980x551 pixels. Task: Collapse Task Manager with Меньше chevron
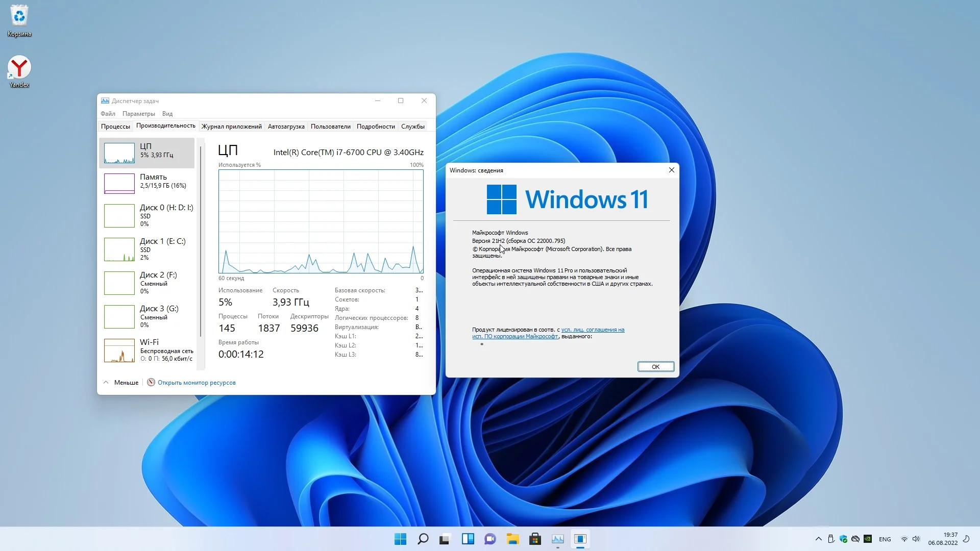pyautogui.click(x=106, y=382)
